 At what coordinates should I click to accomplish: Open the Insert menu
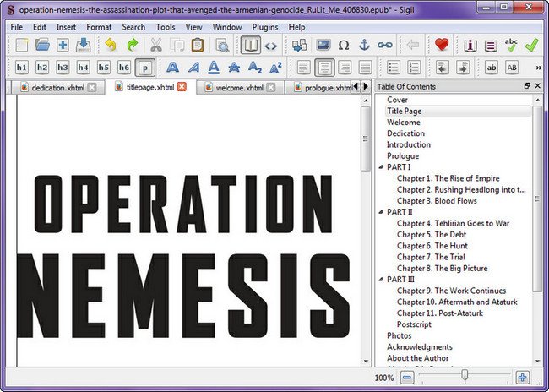tap(66, 27)
